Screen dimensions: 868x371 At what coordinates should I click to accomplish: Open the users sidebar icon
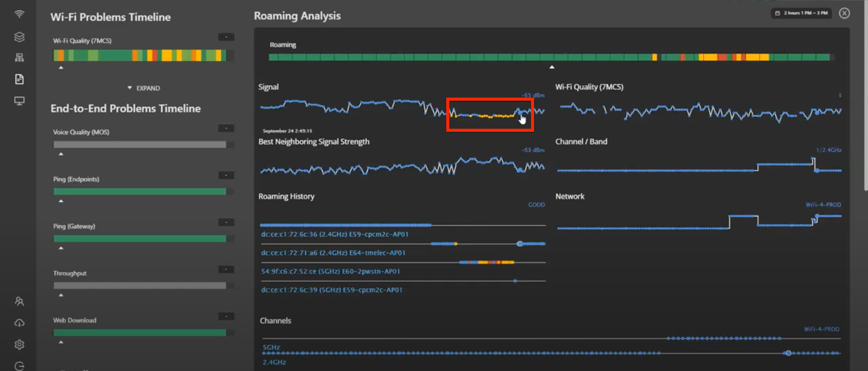(x=20, y=301)
